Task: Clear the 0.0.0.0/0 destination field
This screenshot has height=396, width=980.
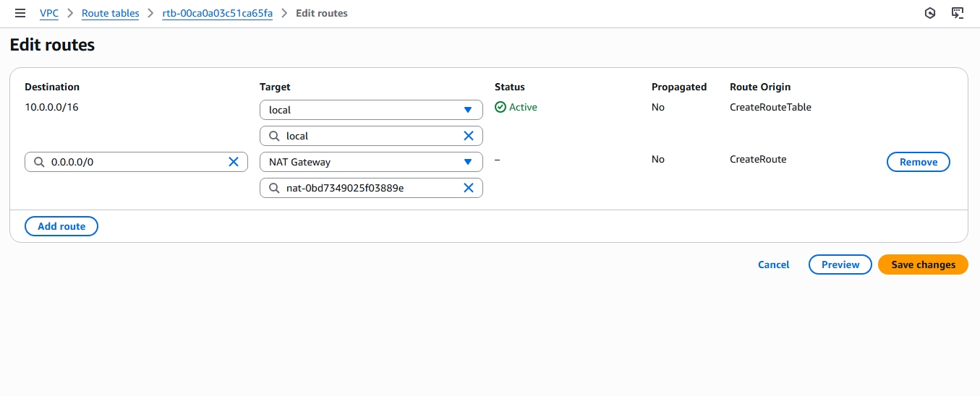Action: point(234,162)
